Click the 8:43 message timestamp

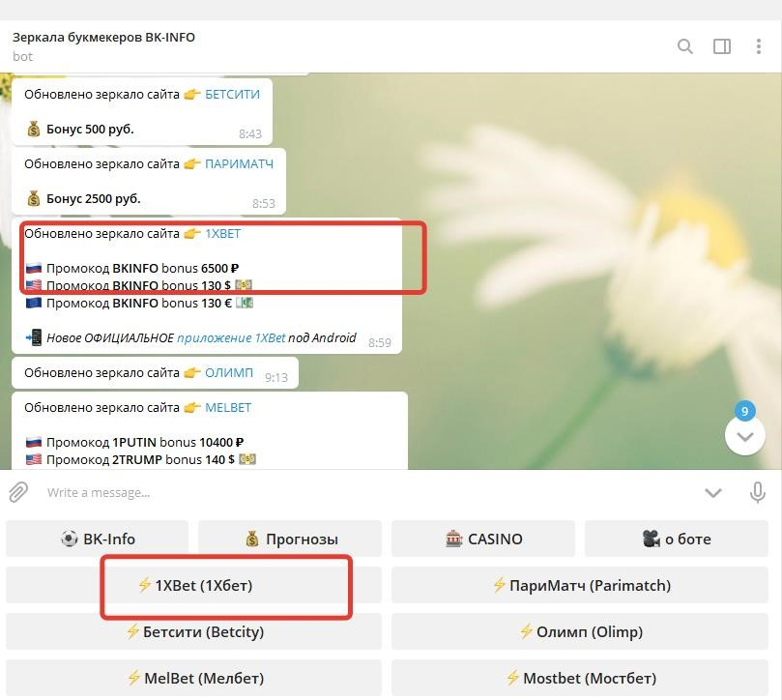tap(249, 133)
